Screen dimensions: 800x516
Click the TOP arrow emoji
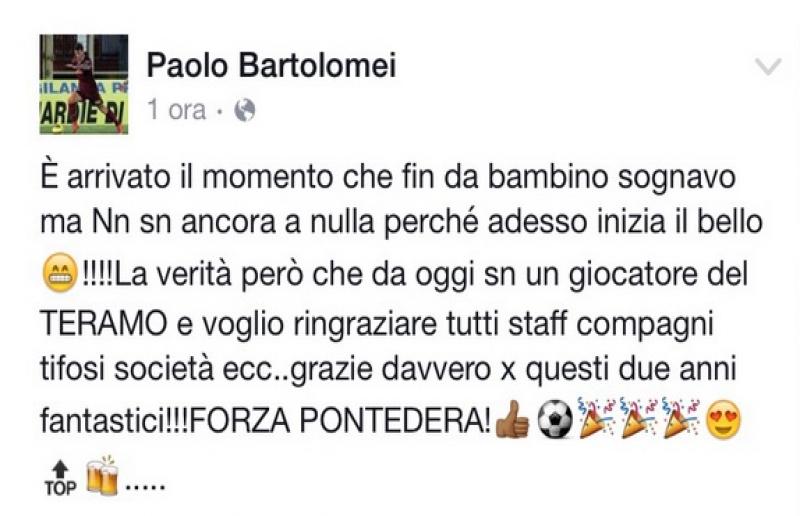tap(60, 478)
